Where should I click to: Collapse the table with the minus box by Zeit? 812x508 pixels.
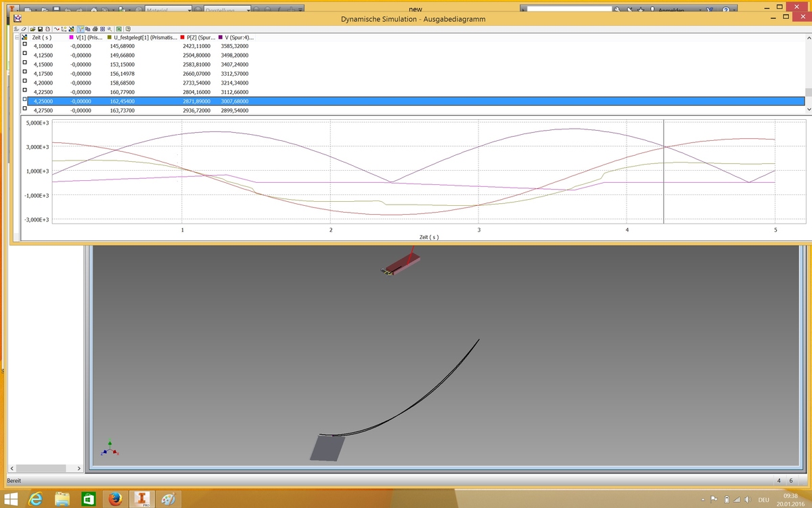(x=17, y=37)
